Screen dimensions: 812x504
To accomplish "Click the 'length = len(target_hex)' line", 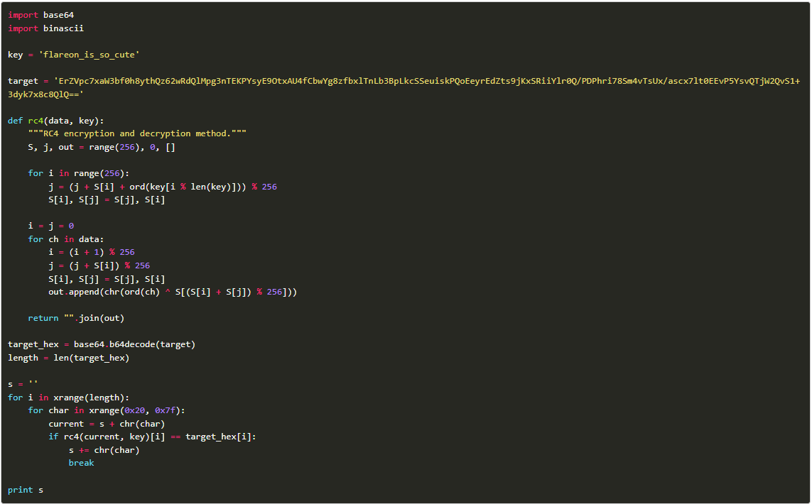I will [68, 358].
